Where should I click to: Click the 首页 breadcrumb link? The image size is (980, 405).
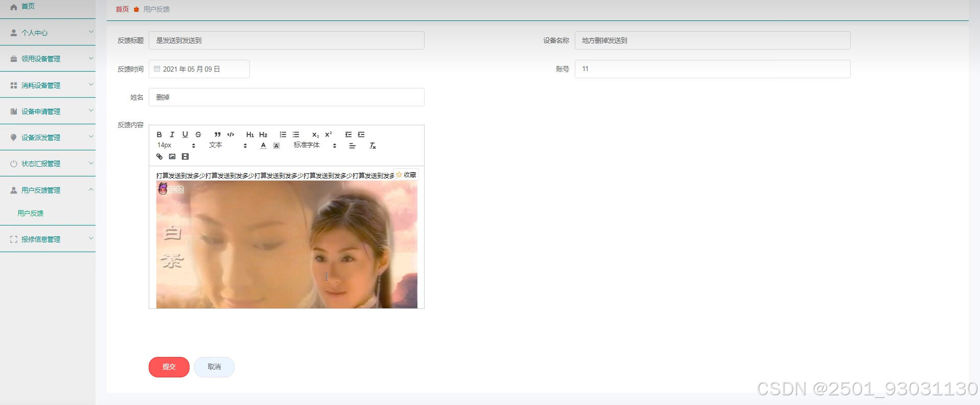(x=122, y=9)
